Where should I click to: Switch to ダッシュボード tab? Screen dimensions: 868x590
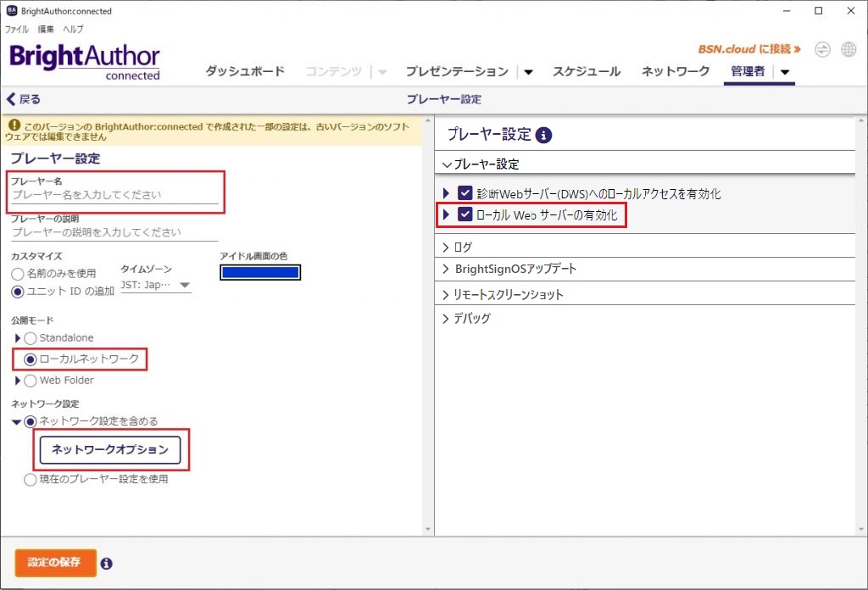(245, 71)
